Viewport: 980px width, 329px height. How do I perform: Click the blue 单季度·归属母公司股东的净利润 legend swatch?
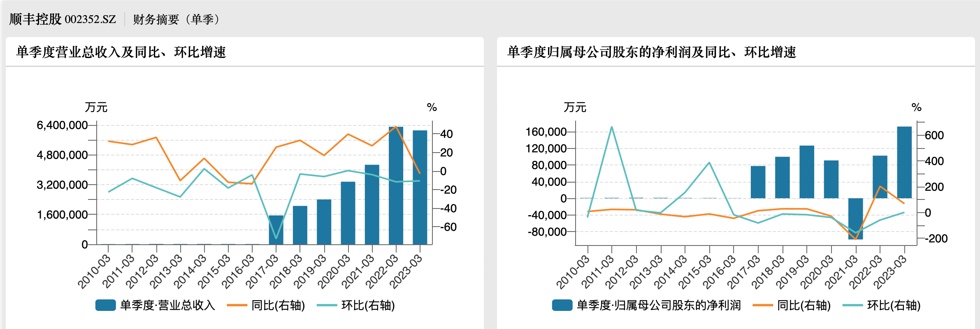pos(562,305)
